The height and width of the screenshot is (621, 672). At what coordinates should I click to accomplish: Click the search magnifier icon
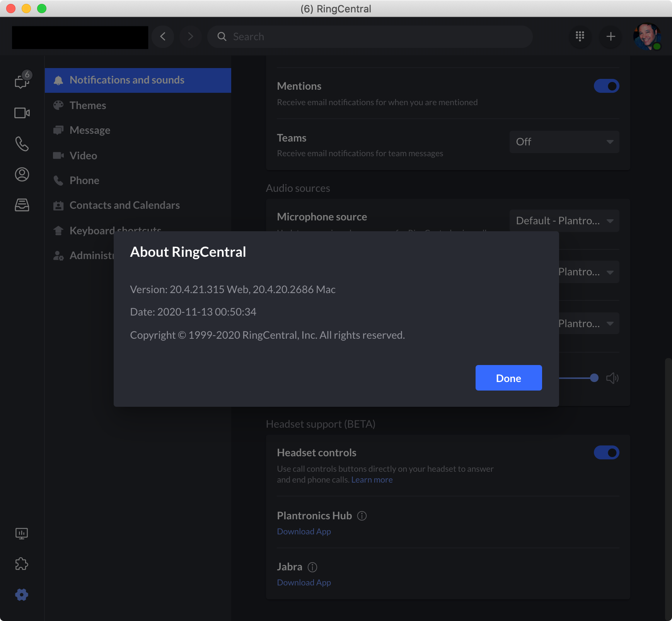[222, 37]
